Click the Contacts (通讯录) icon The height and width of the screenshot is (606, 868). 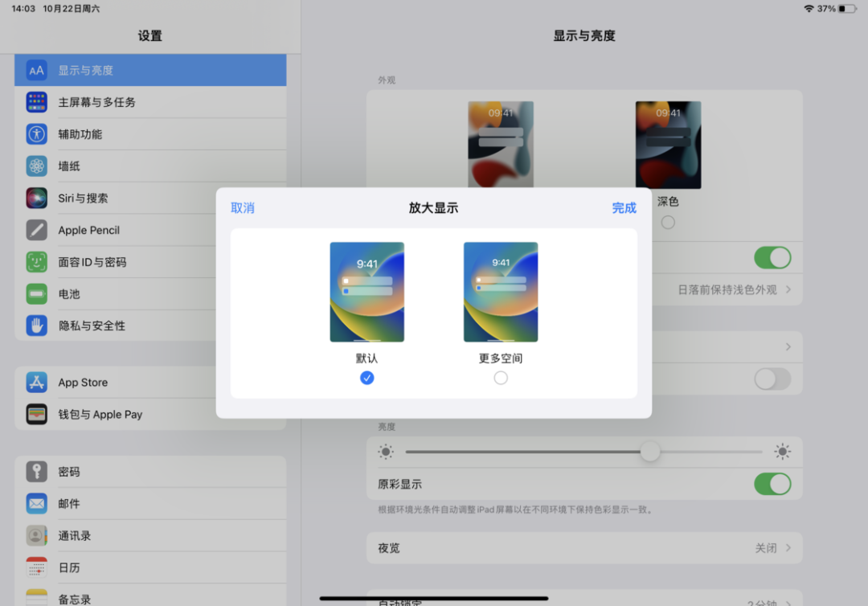[x=36, y=535]
